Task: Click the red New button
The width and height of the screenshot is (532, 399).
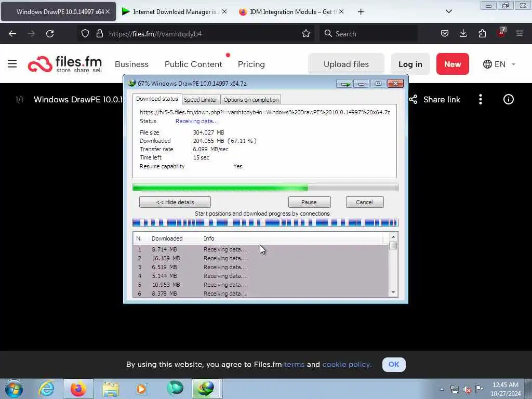Action: pyautogui.click(x=453, y=64)
